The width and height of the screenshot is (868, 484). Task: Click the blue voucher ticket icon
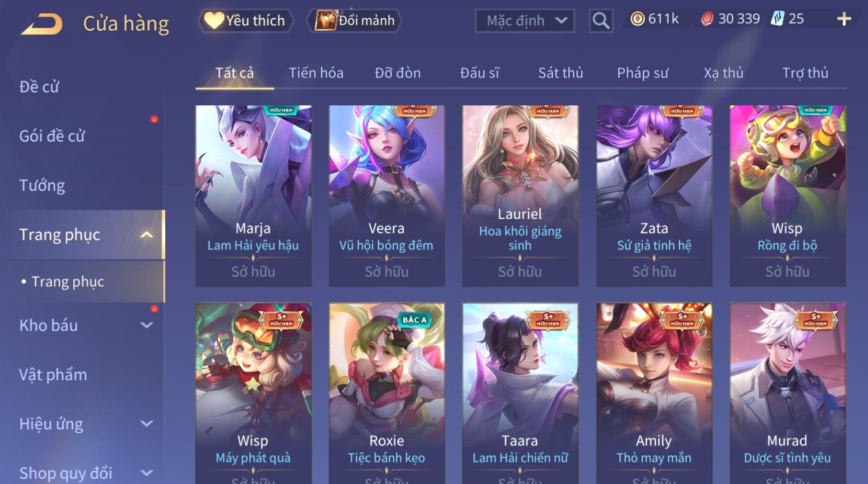[778, 18]
